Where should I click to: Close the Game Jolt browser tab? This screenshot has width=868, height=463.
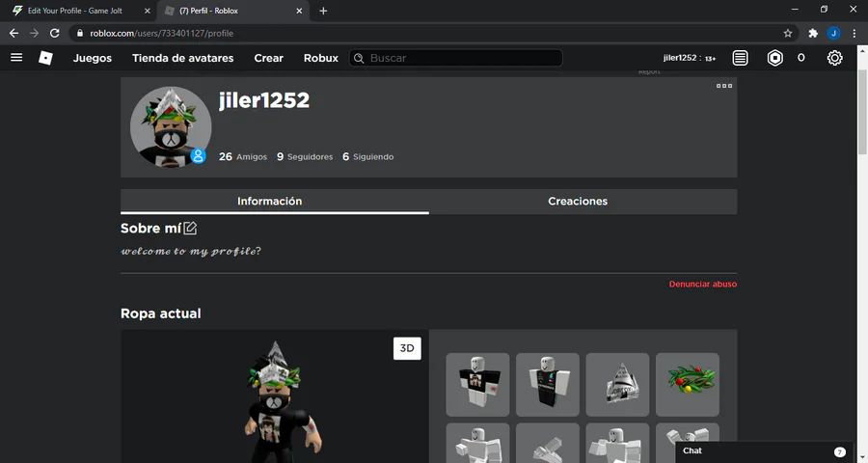tap(148, 11)
